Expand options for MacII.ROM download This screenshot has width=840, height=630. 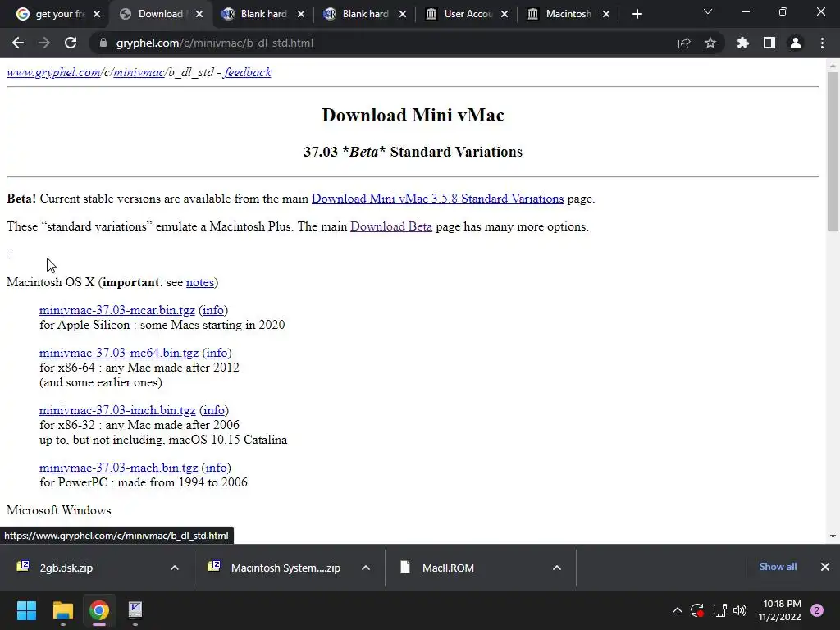(557, 568)
